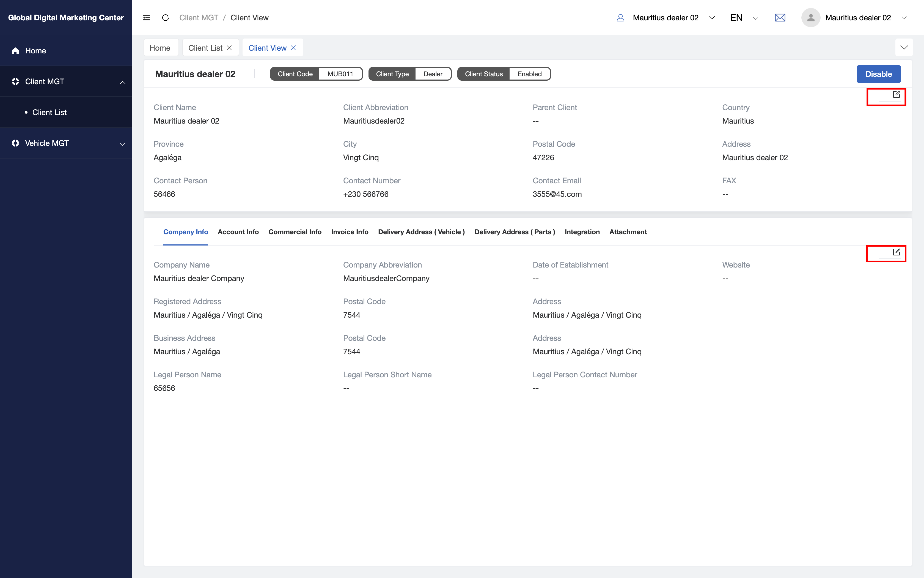Click the Enabled client status value
Viewport: 924px width, 578px height.
[530, 74]
